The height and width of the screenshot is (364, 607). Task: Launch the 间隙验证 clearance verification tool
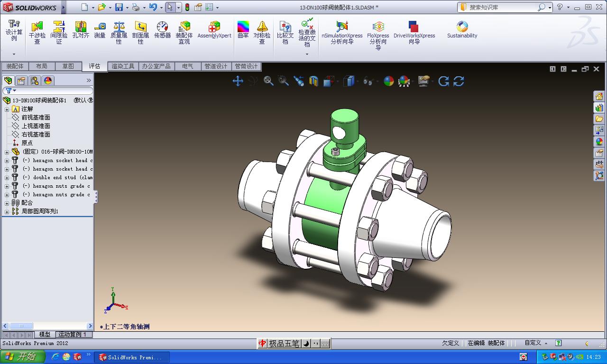59,32
